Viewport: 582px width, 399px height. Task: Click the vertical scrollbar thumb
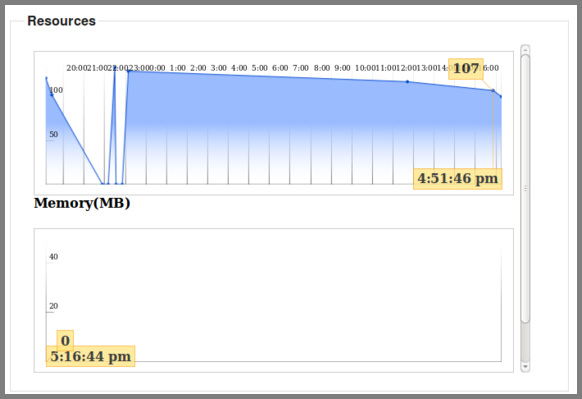point(525,189)
